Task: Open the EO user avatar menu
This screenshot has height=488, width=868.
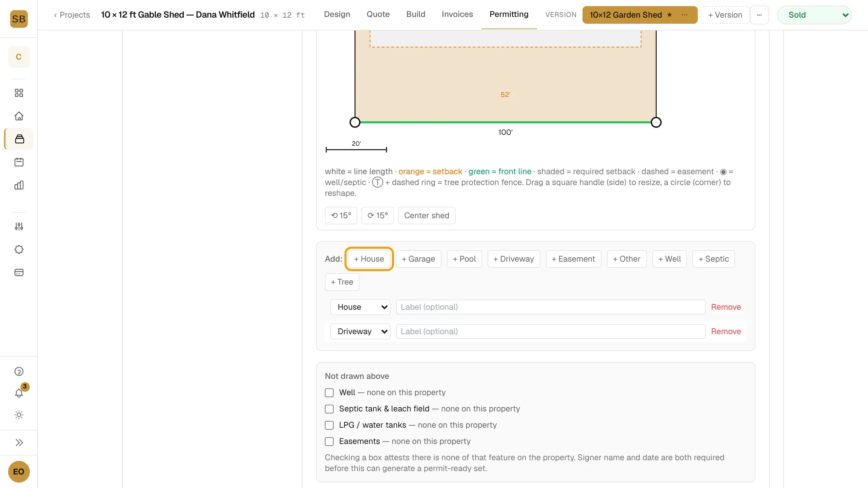Action: click(x=19, y=472)
